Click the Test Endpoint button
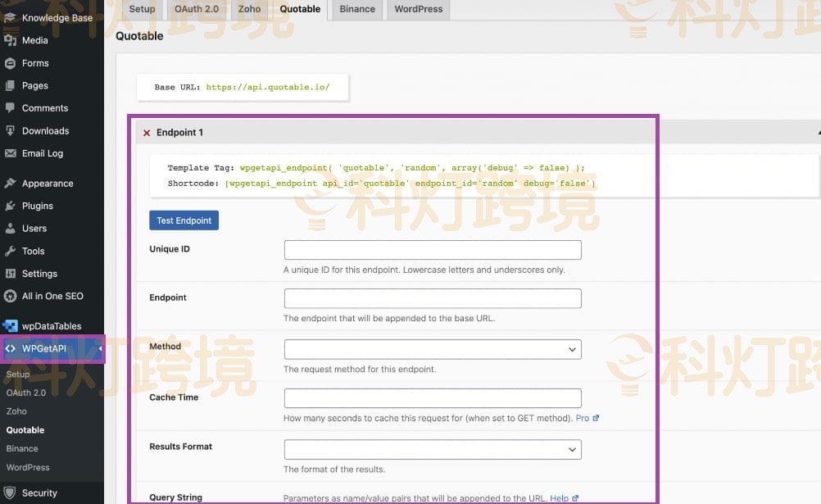The image size is (821, 504). [184, 220]
